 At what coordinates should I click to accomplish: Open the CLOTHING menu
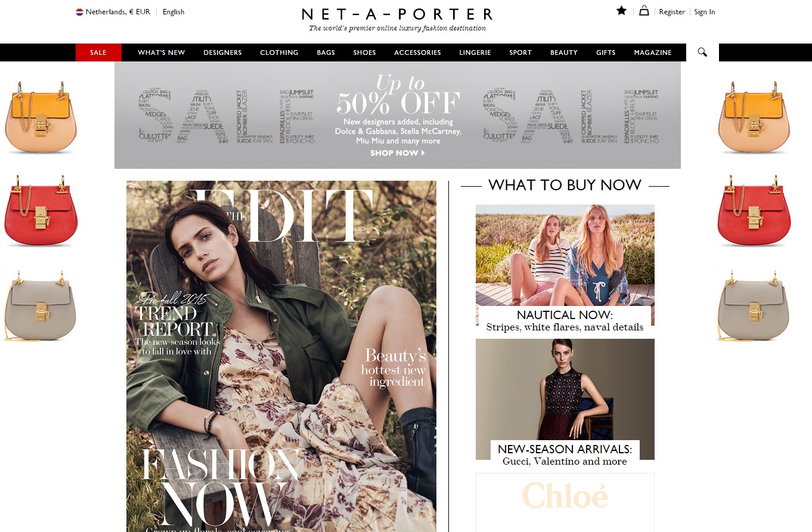coord(279,52)
